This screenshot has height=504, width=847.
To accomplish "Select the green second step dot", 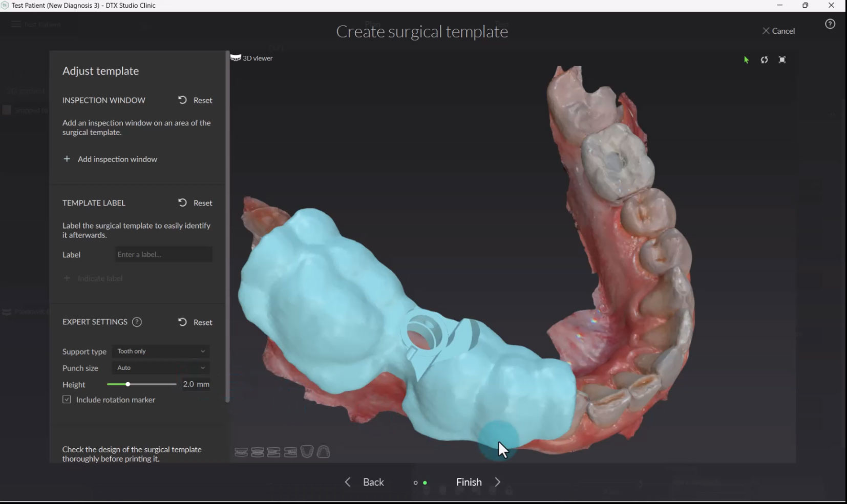I will pyautogui.click(x=425, y=483).
